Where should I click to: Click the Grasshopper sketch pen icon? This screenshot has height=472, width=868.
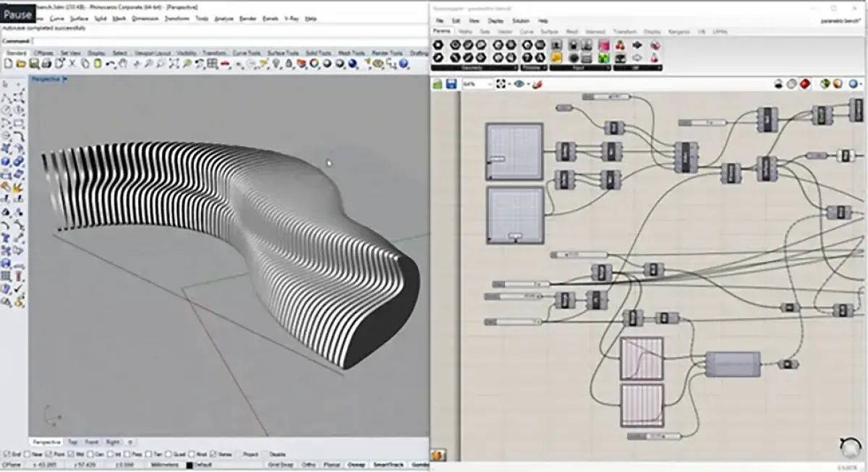click(x=537, y=85)
